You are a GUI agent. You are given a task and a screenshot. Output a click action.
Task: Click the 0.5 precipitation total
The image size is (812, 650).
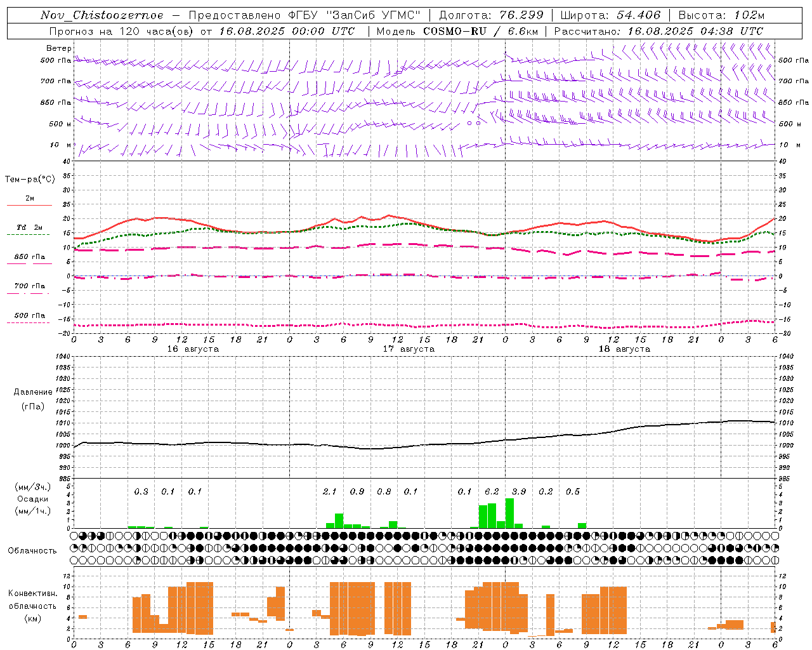point(572,491)
